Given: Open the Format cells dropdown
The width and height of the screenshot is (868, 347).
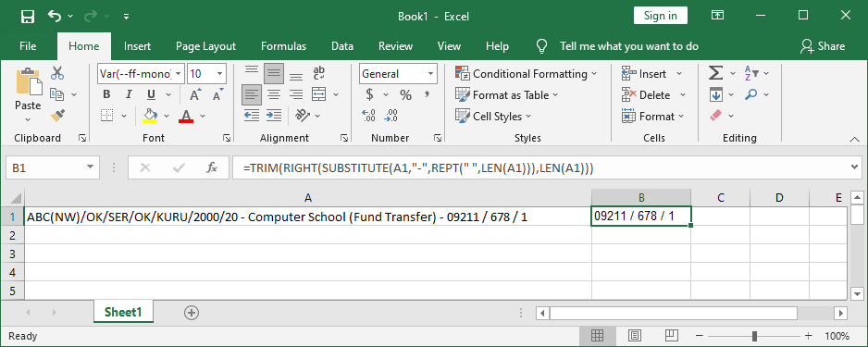Looking at the screenshot, I should (681, 116).
